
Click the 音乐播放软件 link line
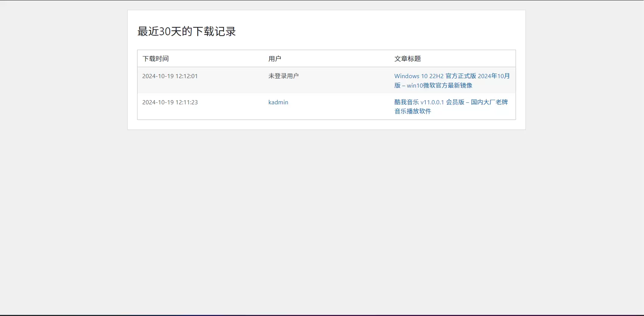(413, 111)
